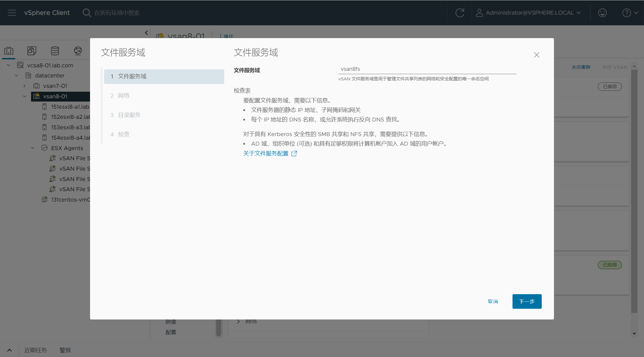
Task: Click the user account icon
Action: (479, 13)
